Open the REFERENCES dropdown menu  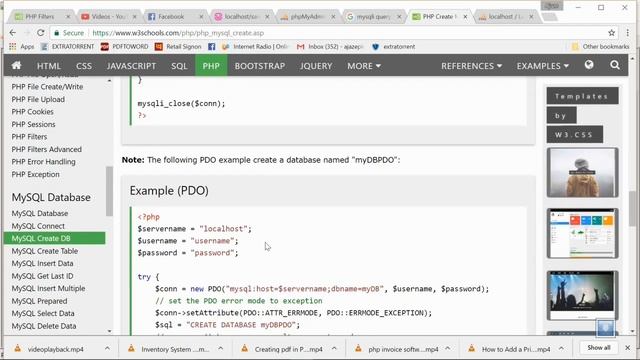pyautogui.click(x=471, y=66)
